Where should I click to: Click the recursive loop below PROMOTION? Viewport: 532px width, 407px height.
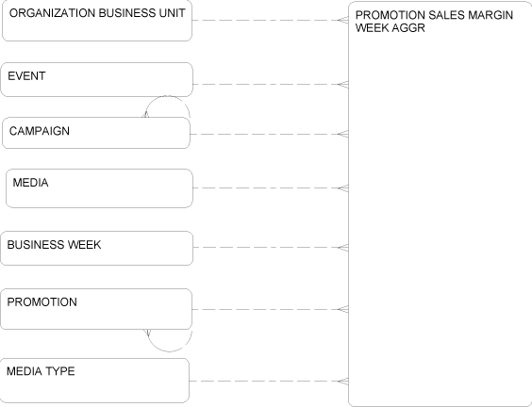(168, 340)
